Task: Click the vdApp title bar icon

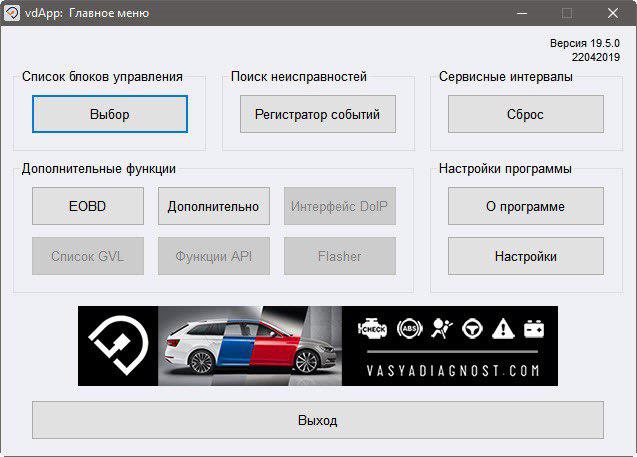Action: [11, 13]
